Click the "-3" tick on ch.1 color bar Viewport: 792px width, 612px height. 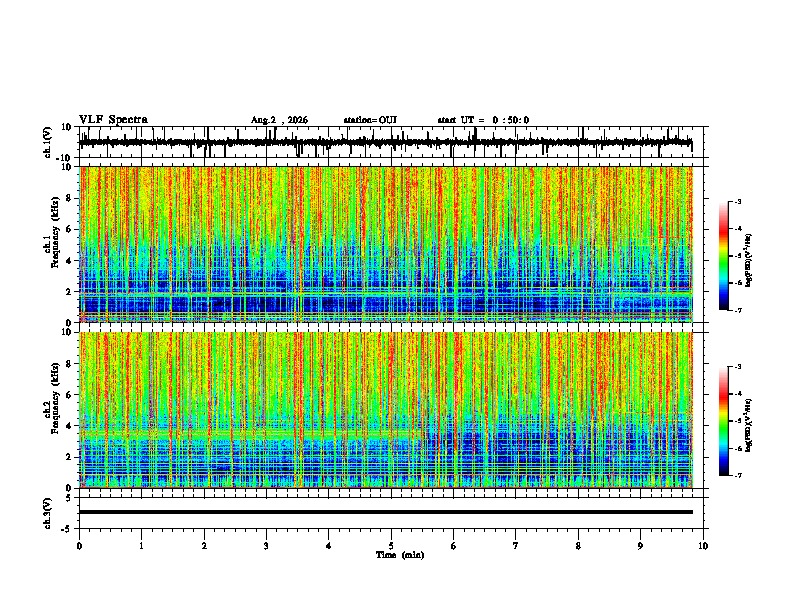pos(738,202)
